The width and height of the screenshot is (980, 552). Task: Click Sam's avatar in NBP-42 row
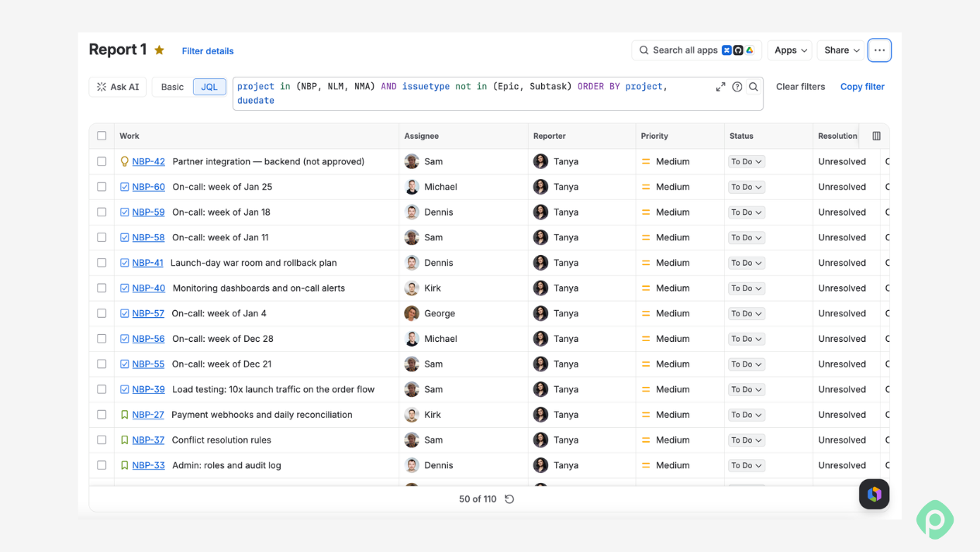(x=412, y=161)
